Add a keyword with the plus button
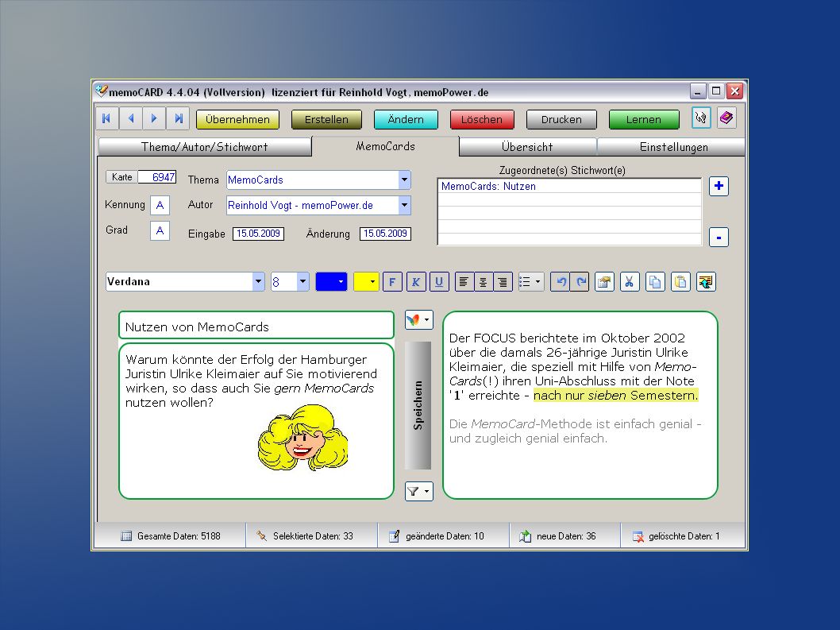Viewport: 840px width, 630px height. pos(719,186)
